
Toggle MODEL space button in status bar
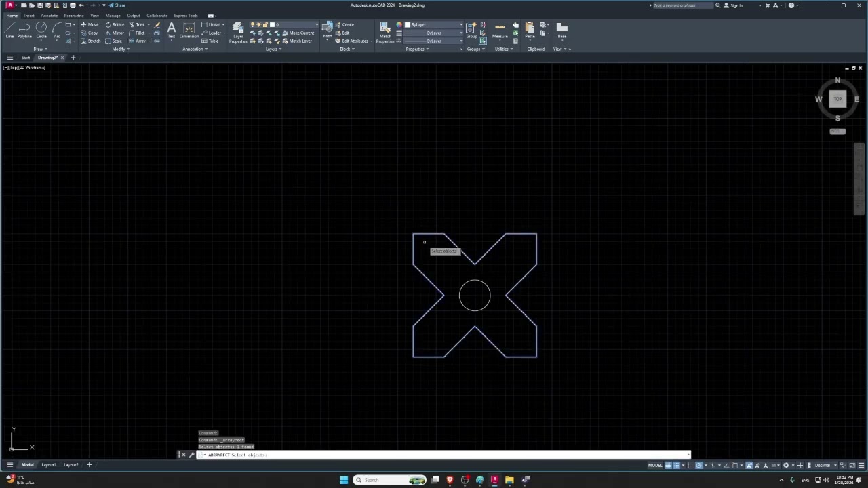point(655,465)
